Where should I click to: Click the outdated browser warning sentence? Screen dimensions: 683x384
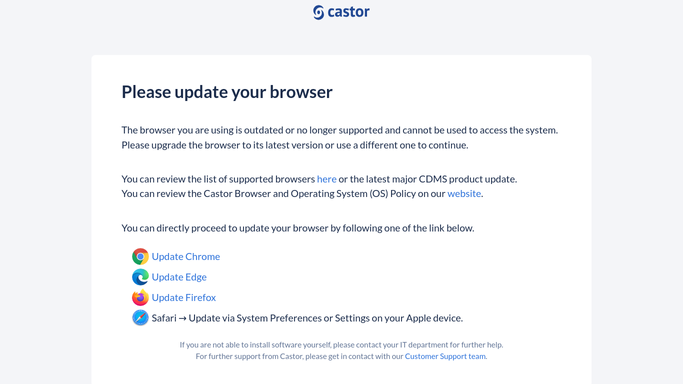(x=340, y=130)
